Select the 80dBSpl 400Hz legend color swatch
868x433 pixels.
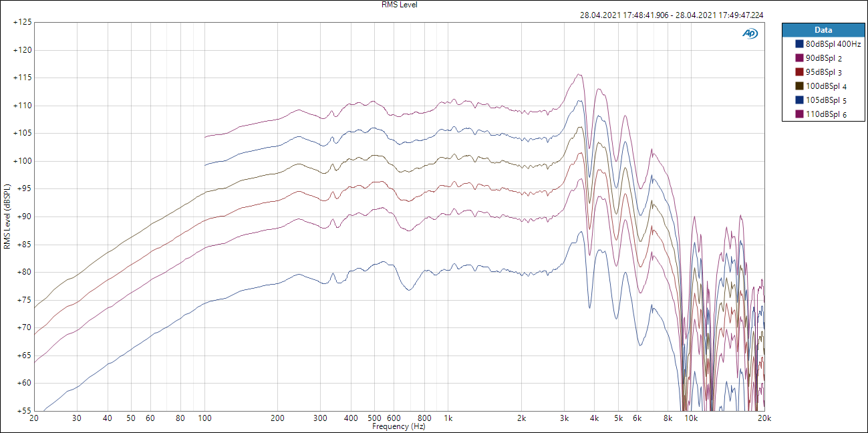click(799, 44)
